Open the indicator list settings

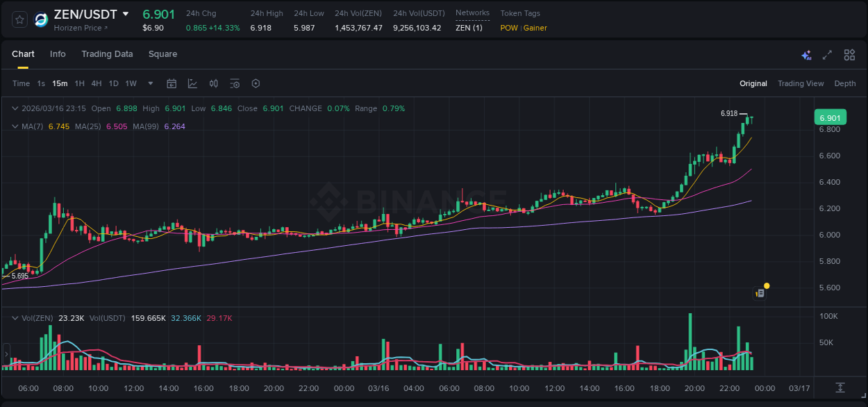(235, 83)
